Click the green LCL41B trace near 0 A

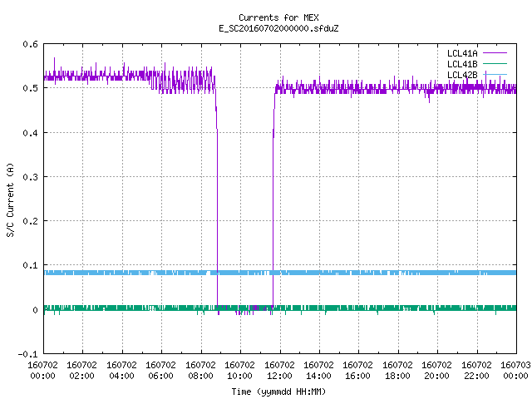(280, 308)
